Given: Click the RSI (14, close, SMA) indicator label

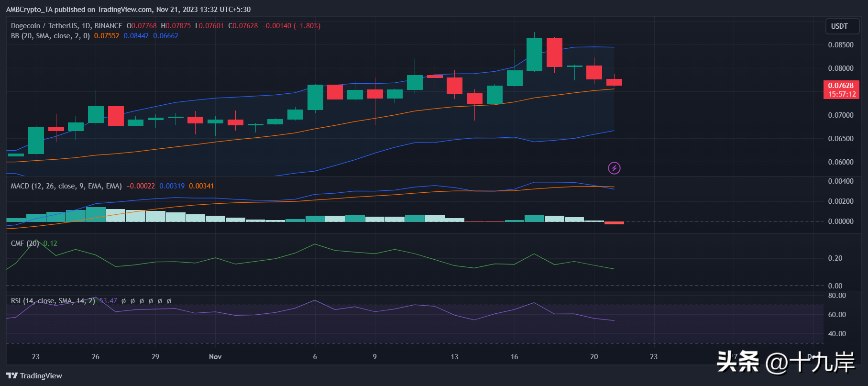Looking at the screenshot, I should (53, 301).
